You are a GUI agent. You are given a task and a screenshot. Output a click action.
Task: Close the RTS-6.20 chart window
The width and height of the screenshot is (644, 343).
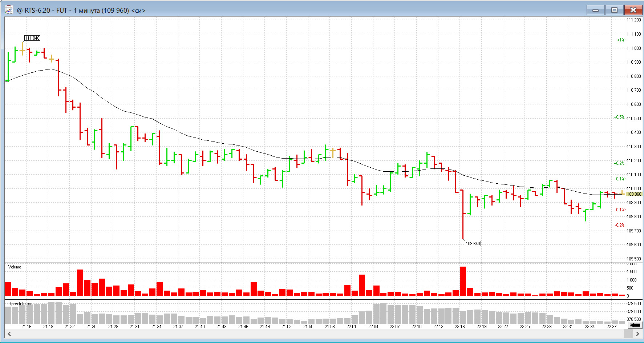tap(633, 10)
